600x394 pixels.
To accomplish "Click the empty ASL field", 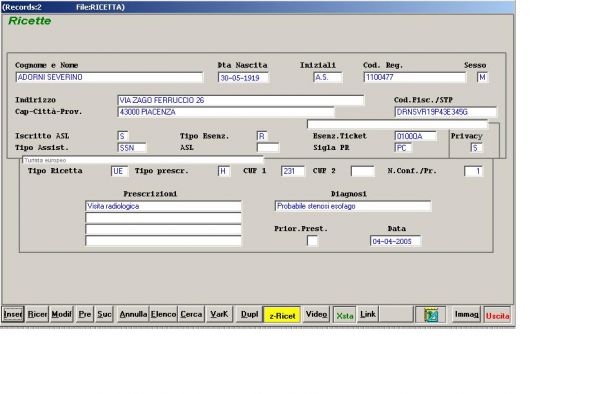I will [x=268, y=148].
